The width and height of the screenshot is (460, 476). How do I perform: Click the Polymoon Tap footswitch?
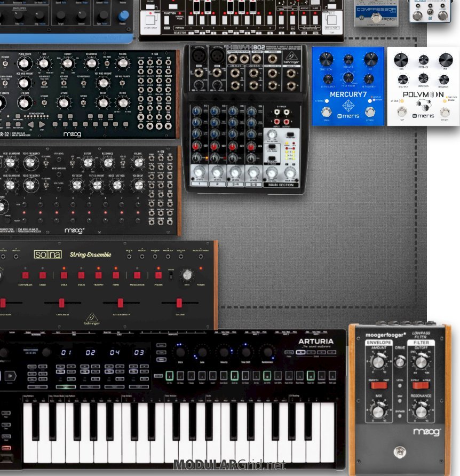[x=402, y=112]
